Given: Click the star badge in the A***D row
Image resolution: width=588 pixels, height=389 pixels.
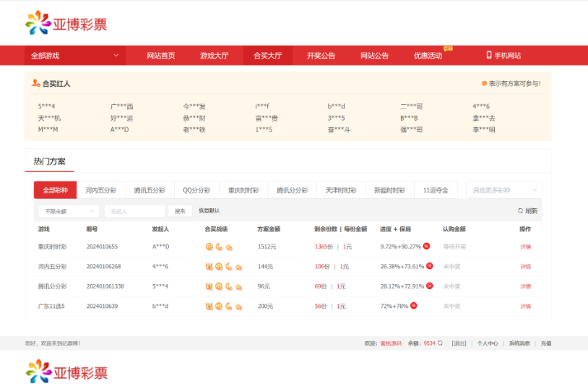Looking at the screenshot, I should click(229, 247).
